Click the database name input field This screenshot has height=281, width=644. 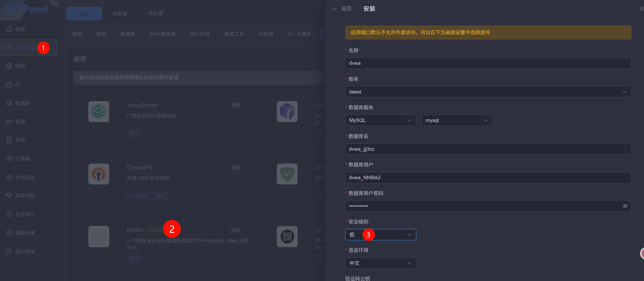488,149
